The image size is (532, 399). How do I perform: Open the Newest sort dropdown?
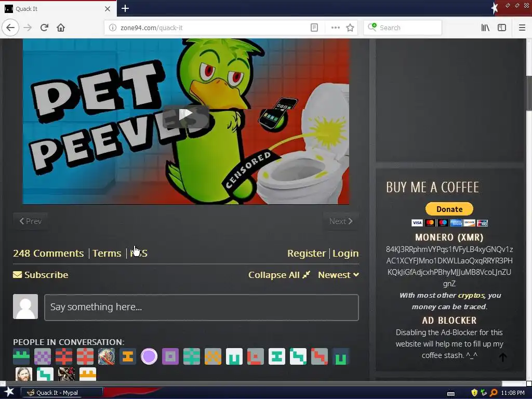[x=338, y=275]
